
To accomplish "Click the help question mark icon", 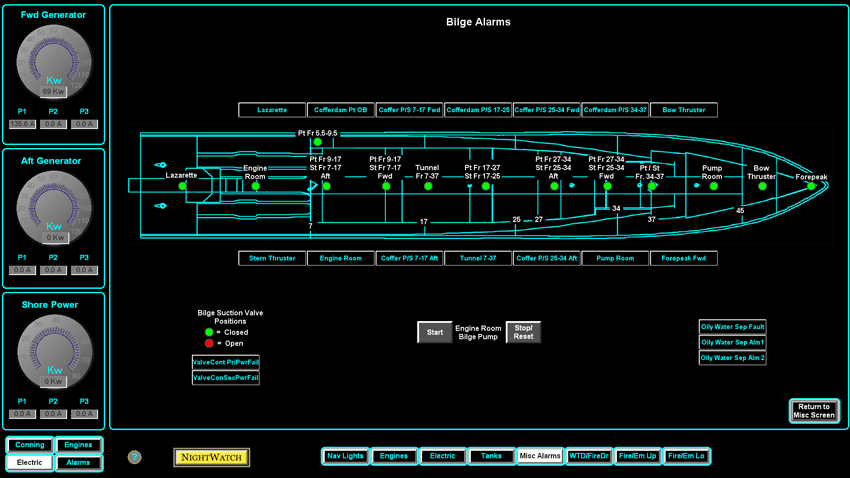I will click(135, 457).
